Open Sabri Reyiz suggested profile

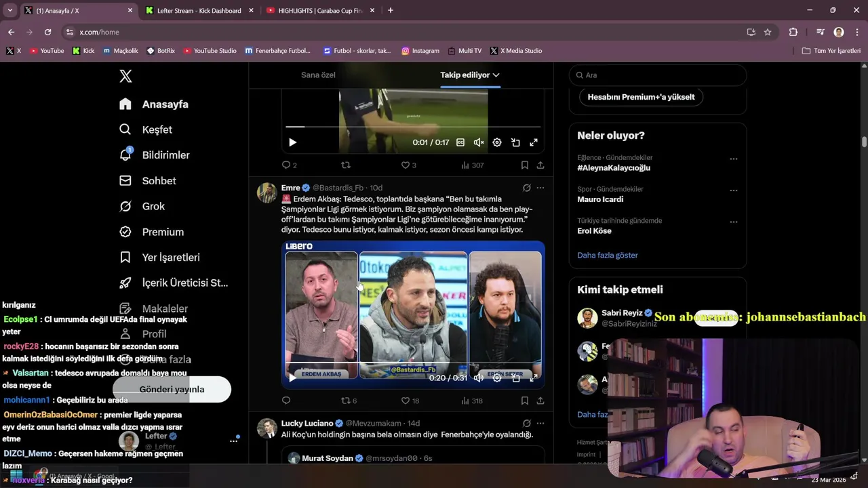click(x=622, y=312)
